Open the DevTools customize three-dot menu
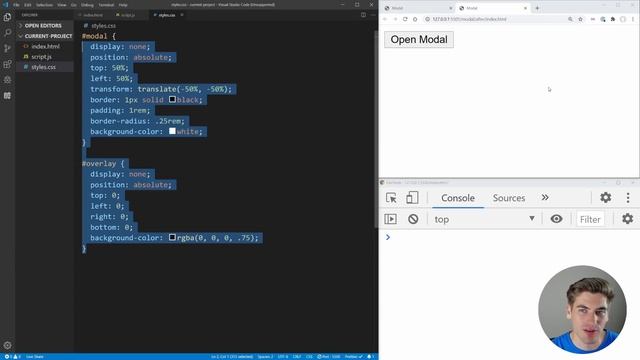The height and width of the screenshot is (360, 640). pos(628,198)
